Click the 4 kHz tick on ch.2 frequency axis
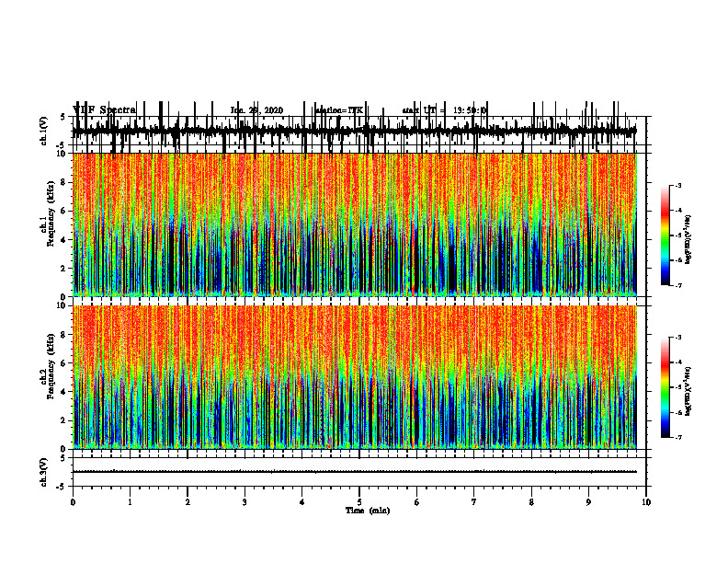The image size is (728, 563). pos(64,392)
